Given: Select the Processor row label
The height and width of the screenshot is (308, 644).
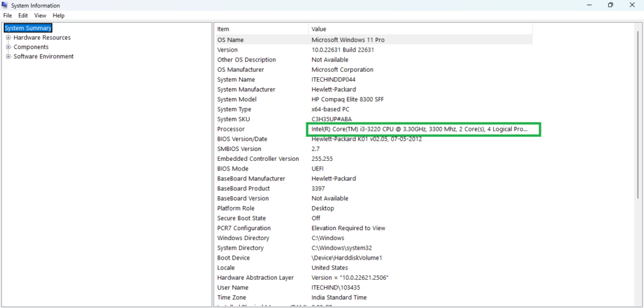Looking at the screenshot, I should pyautogui.click(x=231, y=129).
